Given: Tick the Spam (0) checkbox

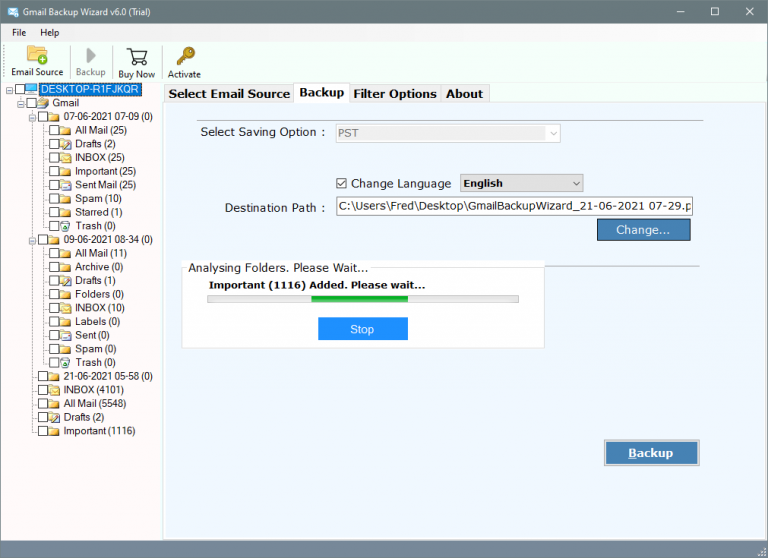Looking at the screenshot, I should click(54, 349).
